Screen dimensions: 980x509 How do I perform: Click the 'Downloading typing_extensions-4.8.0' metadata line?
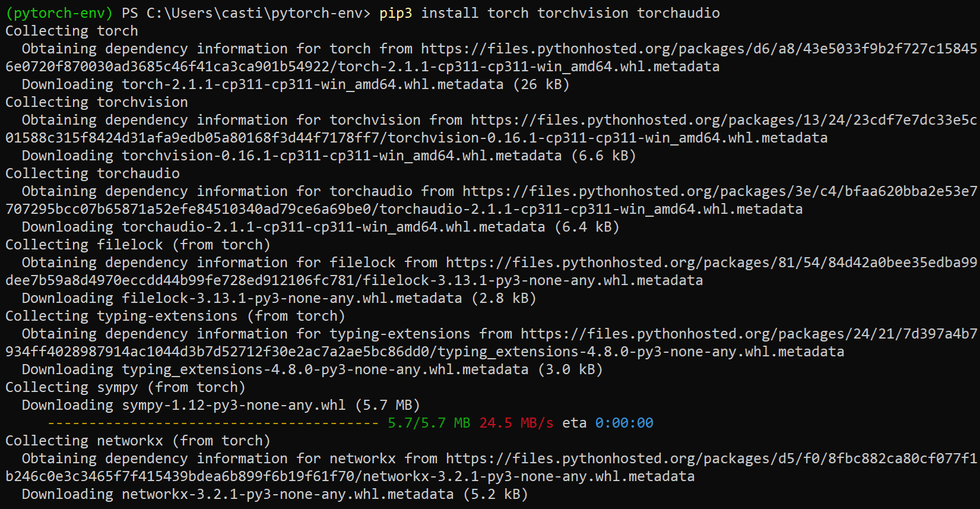[312, 369]
